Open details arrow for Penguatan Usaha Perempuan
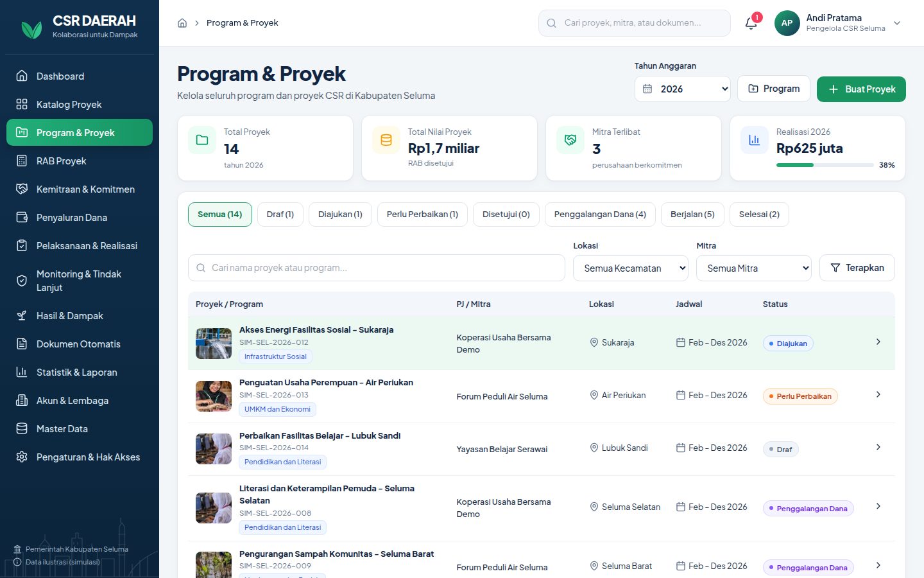The image size is (924, 578). [x=878, y=394]
